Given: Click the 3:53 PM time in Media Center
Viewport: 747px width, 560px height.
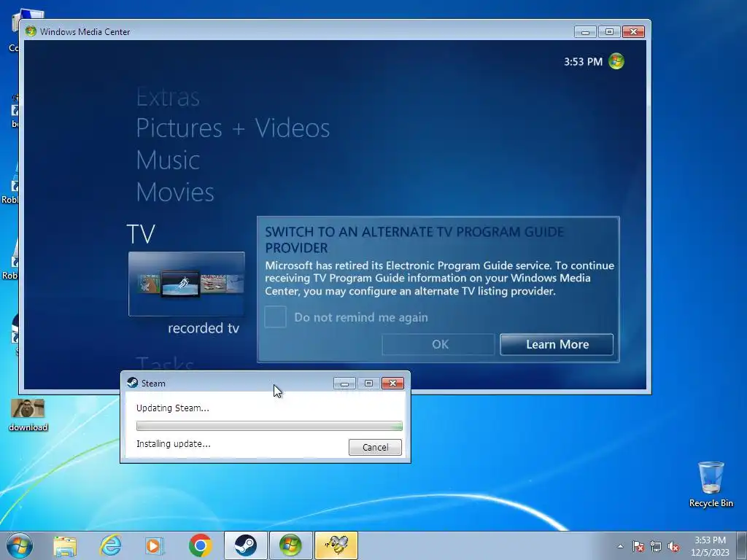Looking at the screenshot, I should pos(583,61).
